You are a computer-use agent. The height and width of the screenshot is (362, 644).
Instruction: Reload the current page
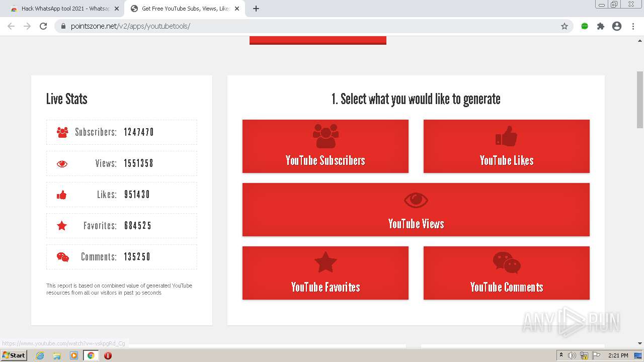tap(43, 26)
